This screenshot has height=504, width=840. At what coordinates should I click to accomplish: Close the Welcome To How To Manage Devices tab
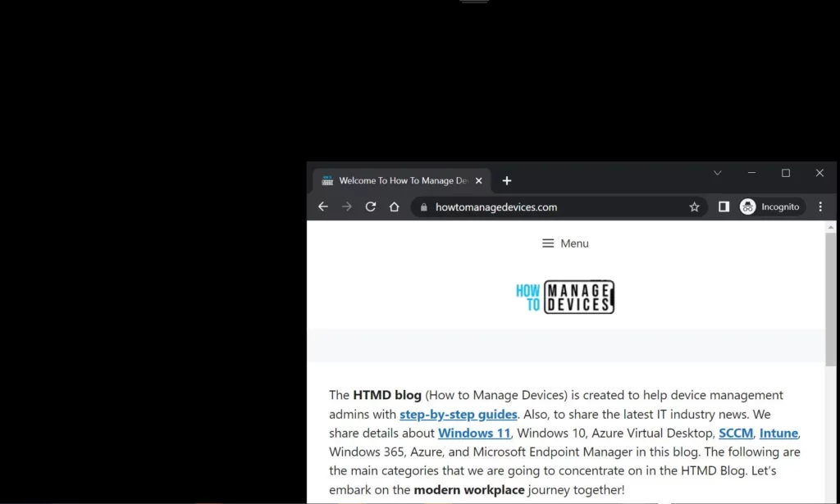[x=479, y=181]
